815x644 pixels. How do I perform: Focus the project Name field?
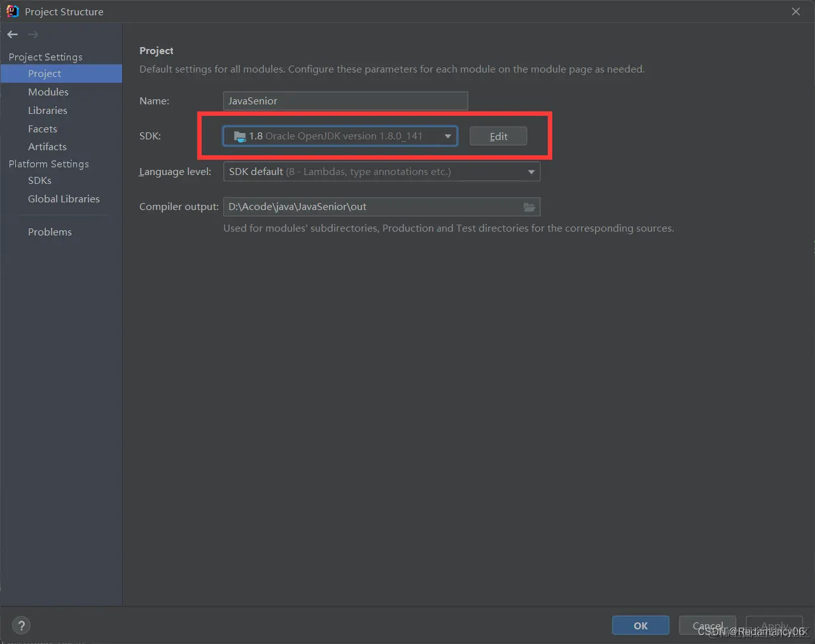point(345,101)
